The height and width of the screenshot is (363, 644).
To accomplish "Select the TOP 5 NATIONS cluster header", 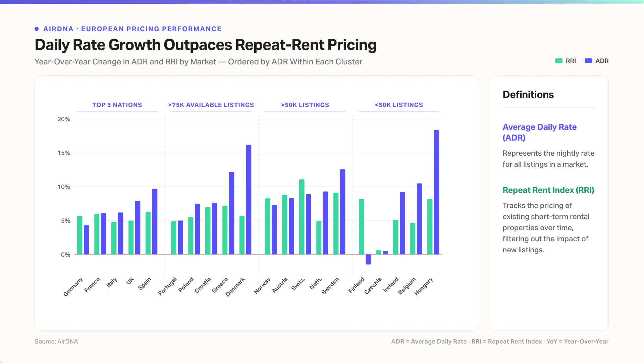I will [117, 105].
